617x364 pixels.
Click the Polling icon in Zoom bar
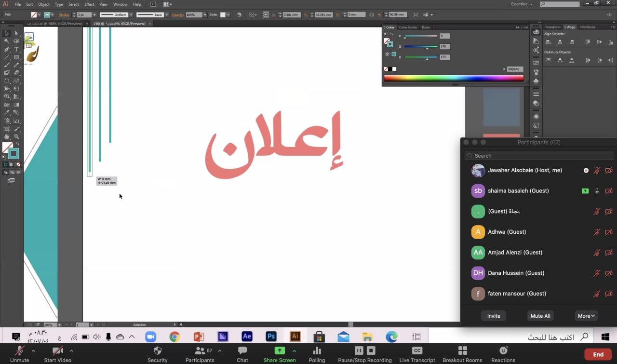[317, 354]
